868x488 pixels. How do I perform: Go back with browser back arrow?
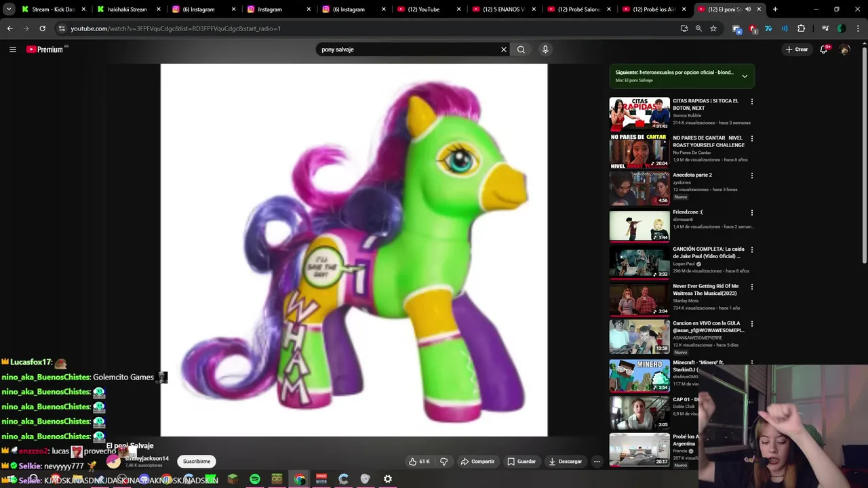click(x=9, y=28)
